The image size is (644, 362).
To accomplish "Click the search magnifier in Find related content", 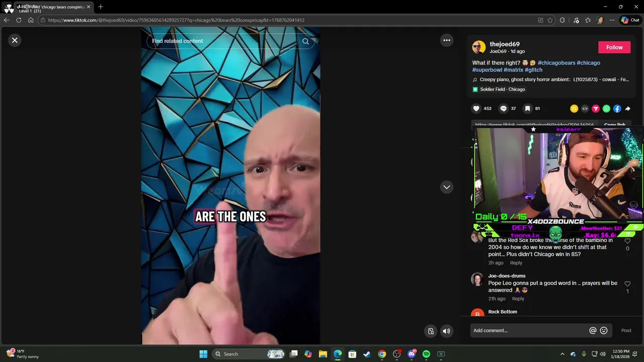I will (305, 41).
